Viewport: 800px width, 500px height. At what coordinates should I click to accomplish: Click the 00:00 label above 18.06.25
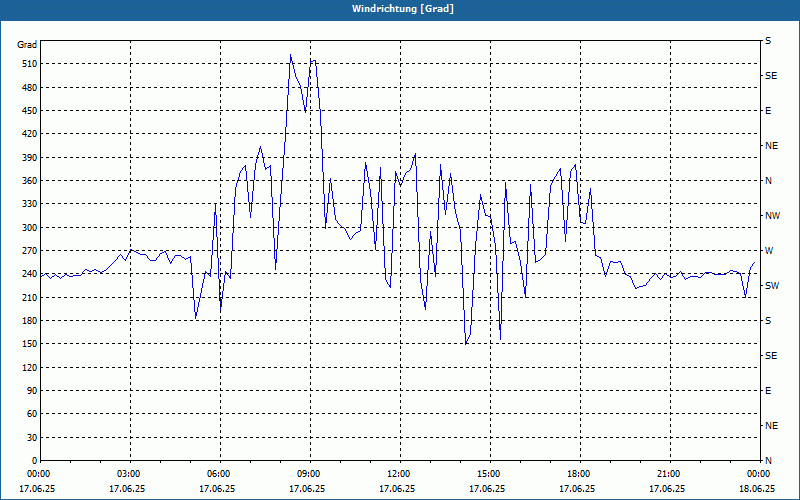tap(757, 473)
